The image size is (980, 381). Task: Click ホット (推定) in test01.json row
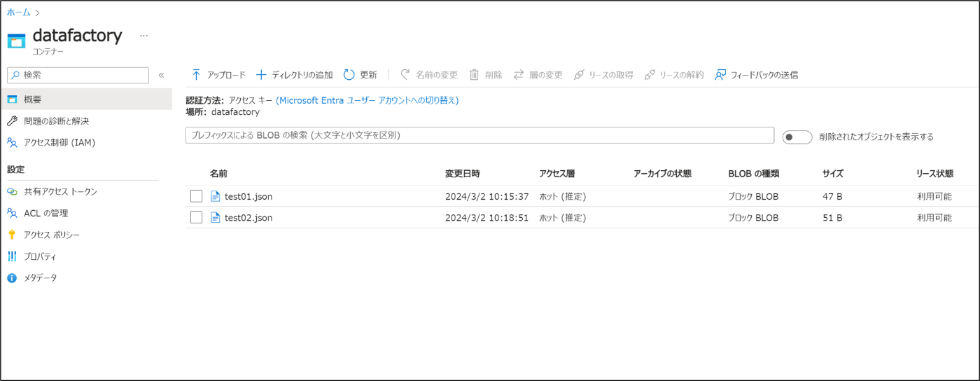click(x=563, y=197)
